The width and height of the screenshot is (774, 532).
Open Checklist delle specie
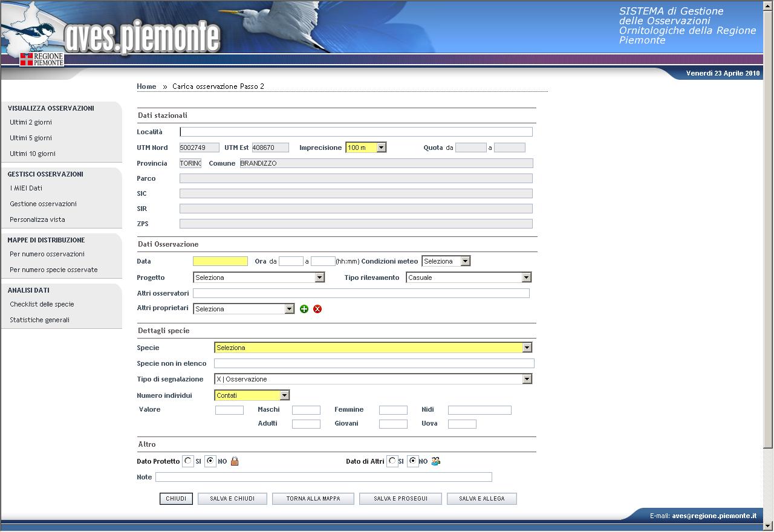click(42, 304)
